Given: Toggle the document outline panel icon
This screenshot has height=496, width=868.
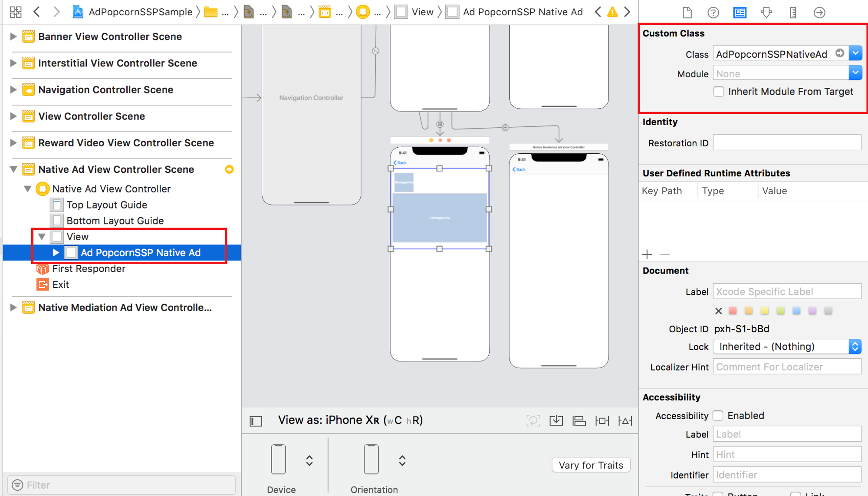Looking at the screenshot, I should (256, 420).
